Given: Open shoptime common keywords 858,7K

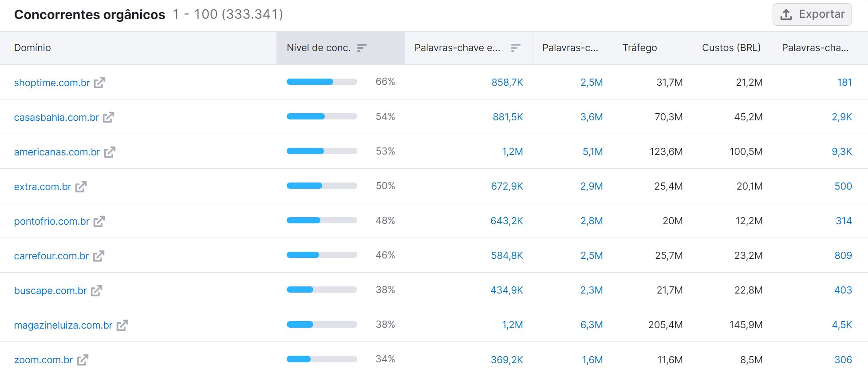Looking at the screenshot, I should click(x=507, y=82).
